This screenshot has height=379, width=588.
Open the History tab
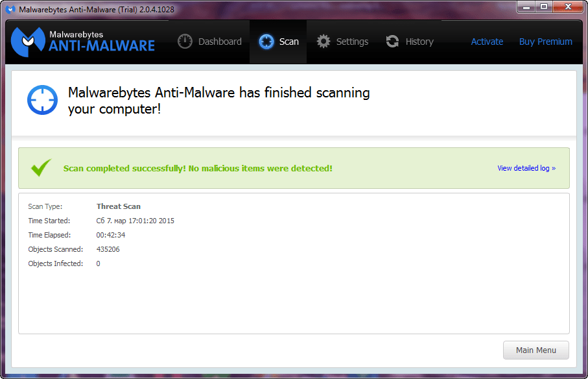[410, 42]
